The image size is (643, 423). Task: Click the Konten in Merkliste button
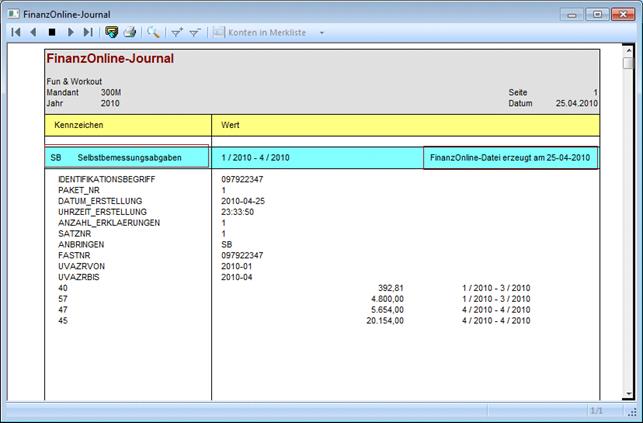262,33
